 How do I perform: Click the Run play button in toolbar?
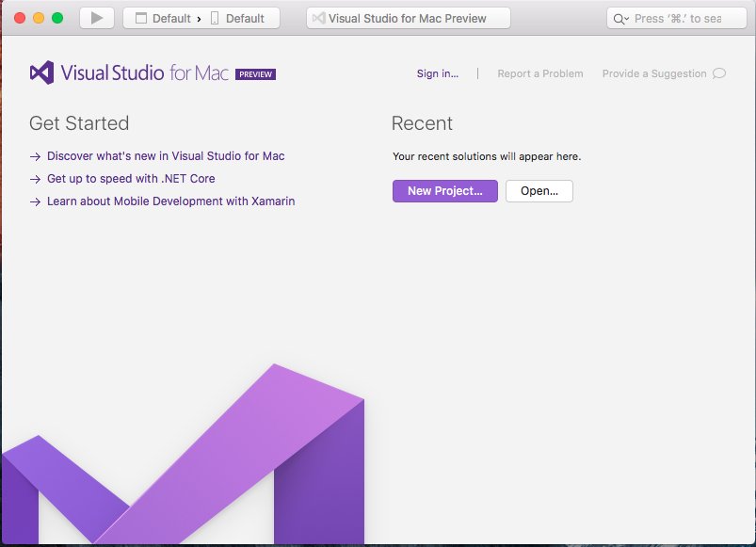pos(96,18)
